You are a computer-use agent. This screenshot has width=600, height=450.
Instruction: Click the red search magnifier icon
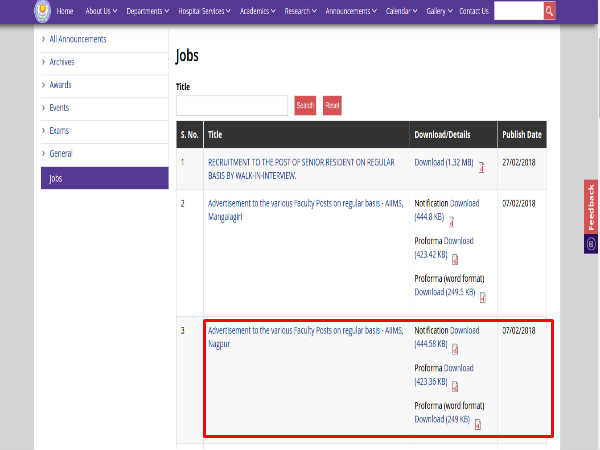(549, 11)
